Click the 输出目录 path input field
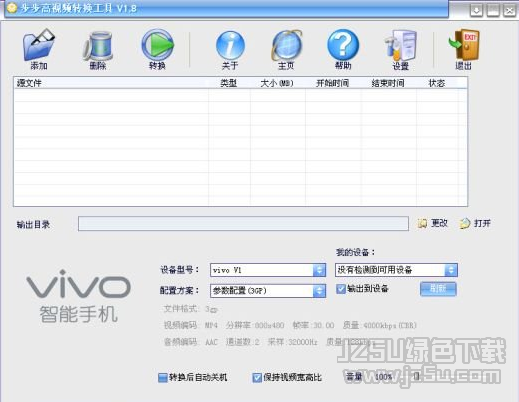Screen dimensions: 519x402 (243, 224)
